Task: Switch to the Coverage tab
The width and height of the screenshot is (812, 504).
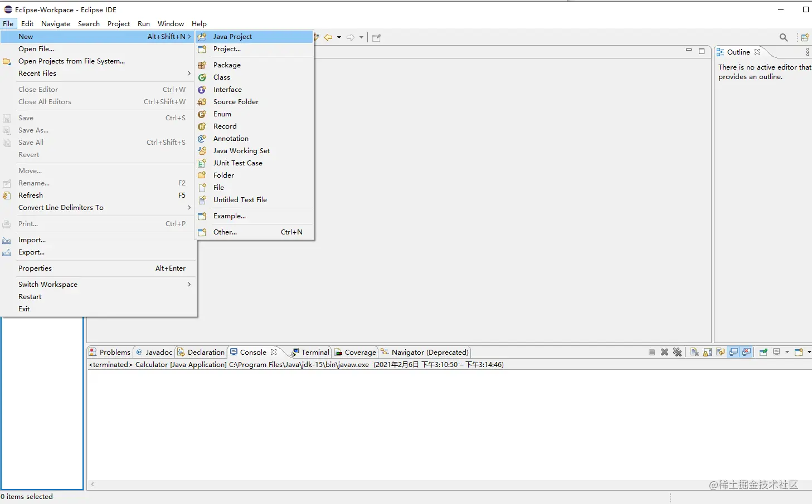Action: pos(356,352)
